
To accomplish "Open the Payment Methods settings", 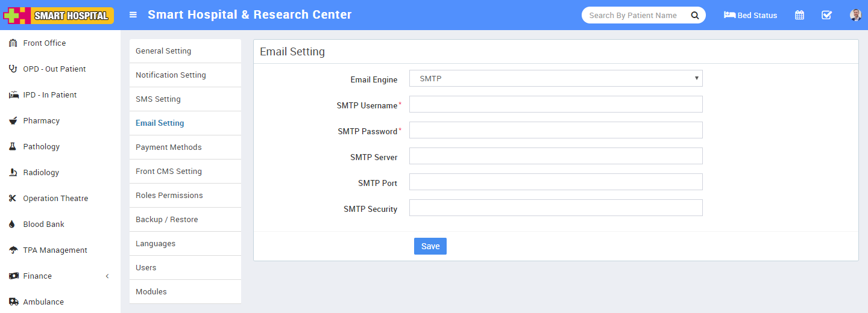I will (x=168, y=147).
